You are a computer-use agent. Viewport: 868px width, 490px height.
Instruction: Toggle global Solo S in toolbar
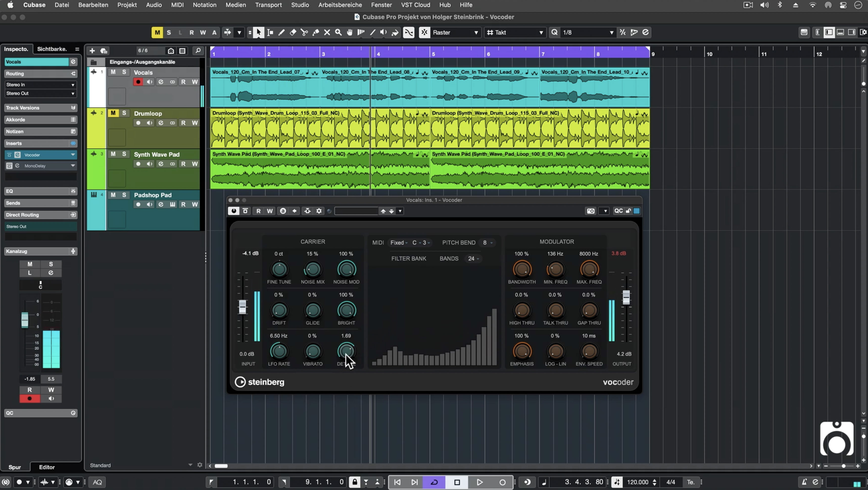(x=169, y=32)
